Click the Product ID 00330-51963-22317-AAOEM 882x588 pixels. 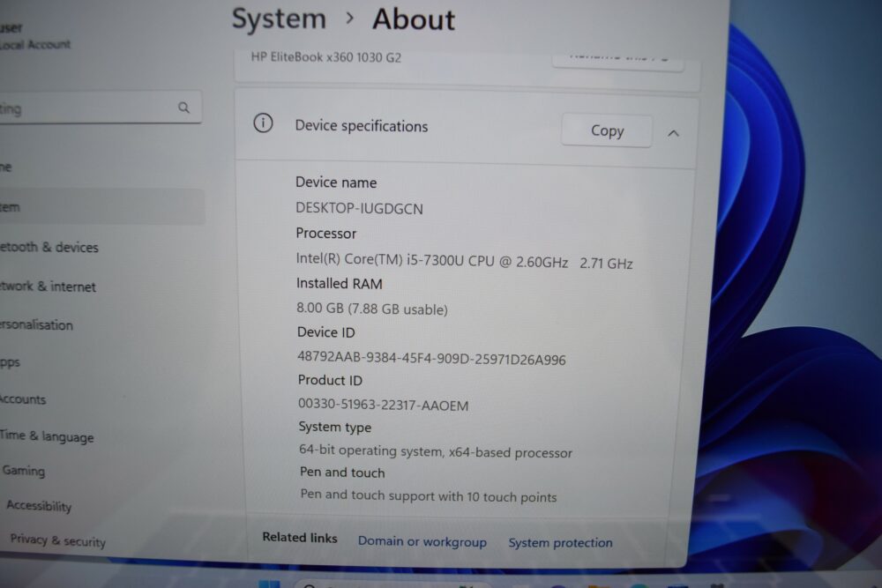[383, 405]
